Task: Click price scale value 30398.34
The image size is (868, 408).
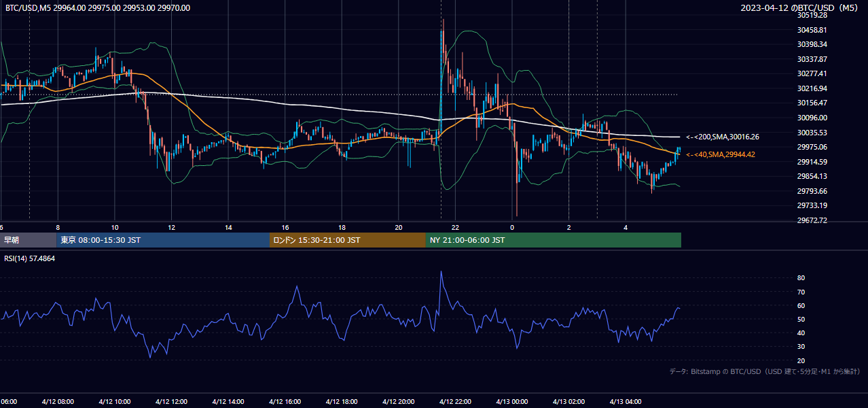Action: click(x=812, y=44)
